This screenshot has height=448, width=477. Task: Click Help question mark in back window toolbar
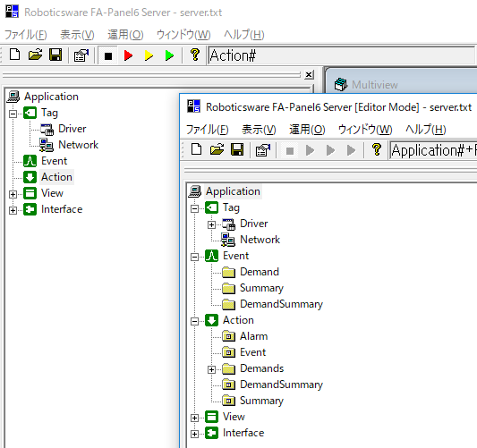coord(195,55)
